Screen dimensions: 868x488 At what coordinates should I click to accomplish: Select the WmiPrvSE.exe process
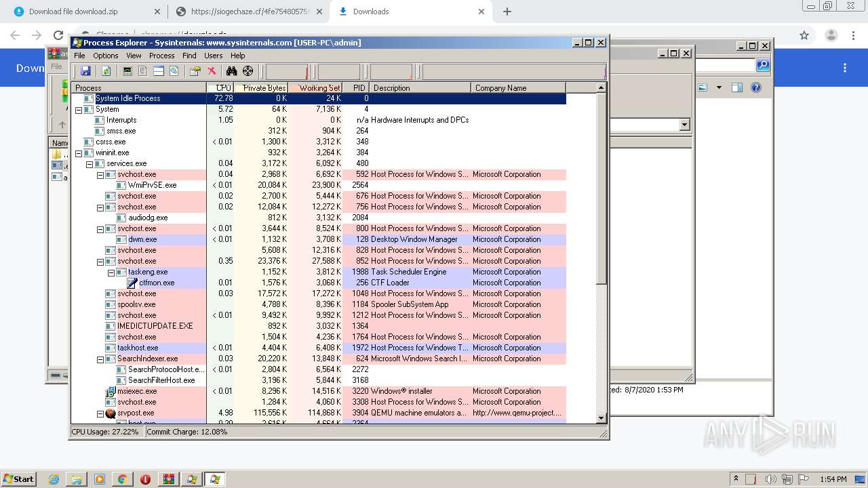[x=319, y=185]
